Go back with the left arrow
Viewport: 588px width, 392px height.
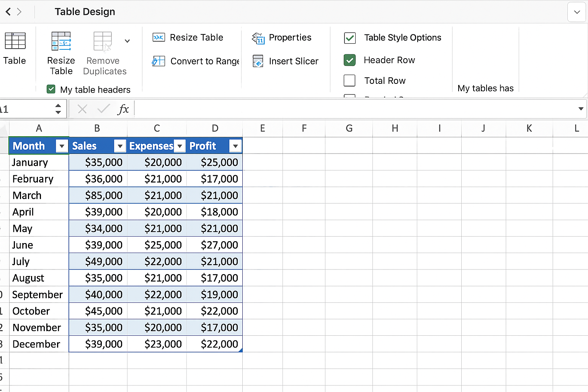pos(8,12)
